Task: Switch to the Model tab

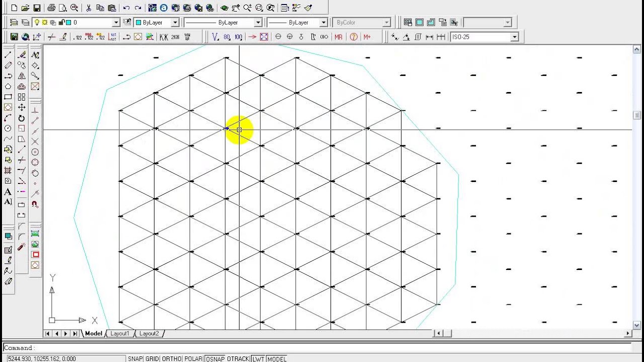Action: pyautogui.click(x=94, y=333)
